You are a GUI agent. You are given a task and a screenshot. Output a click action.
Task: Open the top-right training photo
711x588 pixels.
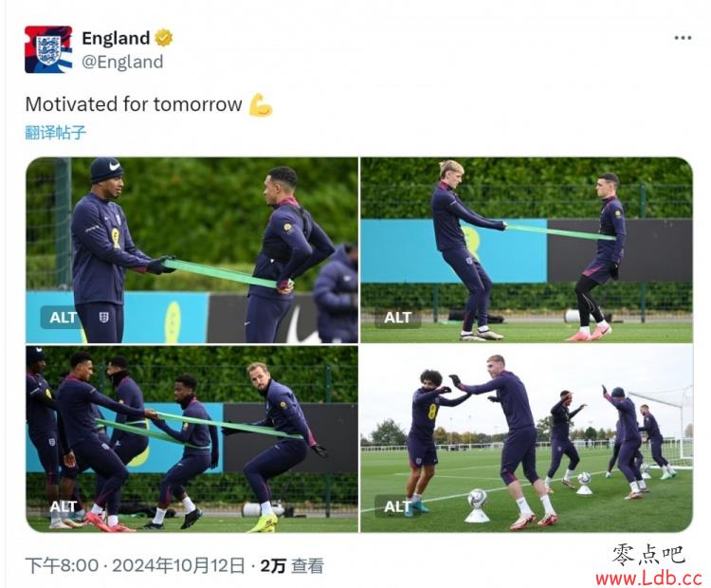(527, 250)
